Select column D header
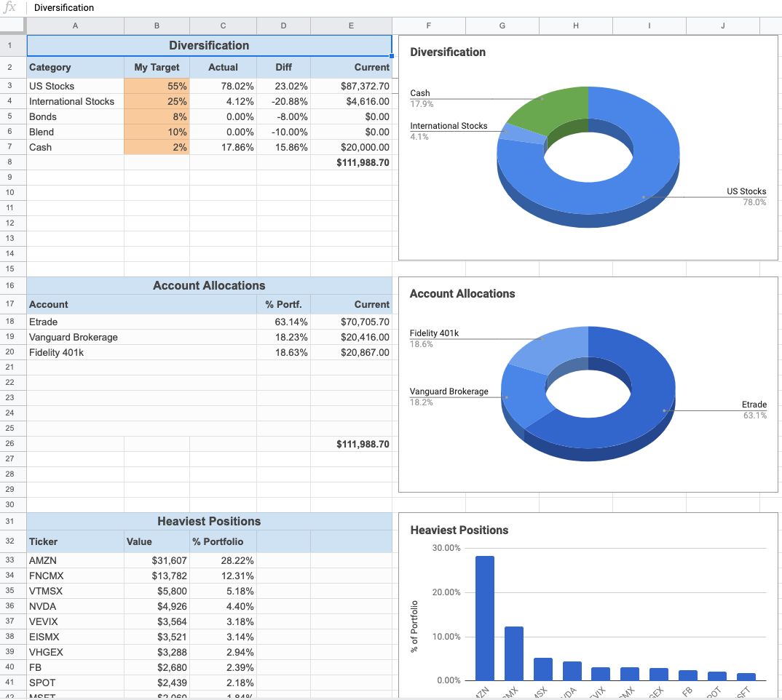 point(283,25)
